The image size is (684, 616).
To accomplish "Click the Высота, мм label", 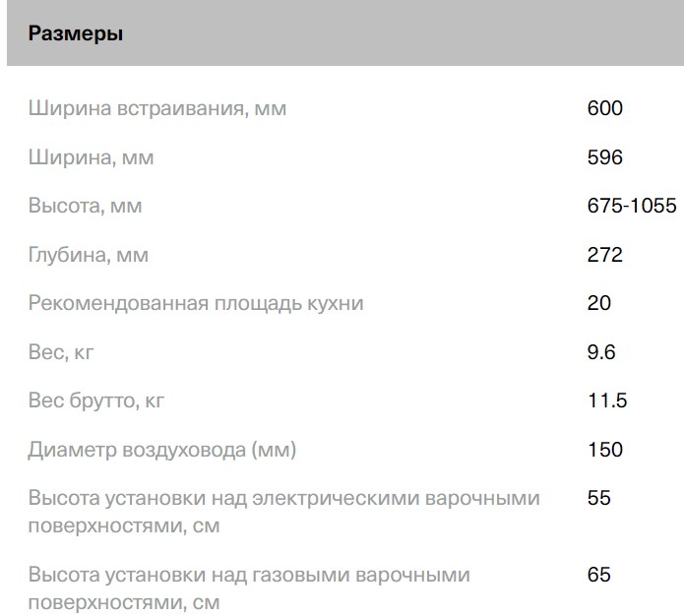I will coord(86,206).
